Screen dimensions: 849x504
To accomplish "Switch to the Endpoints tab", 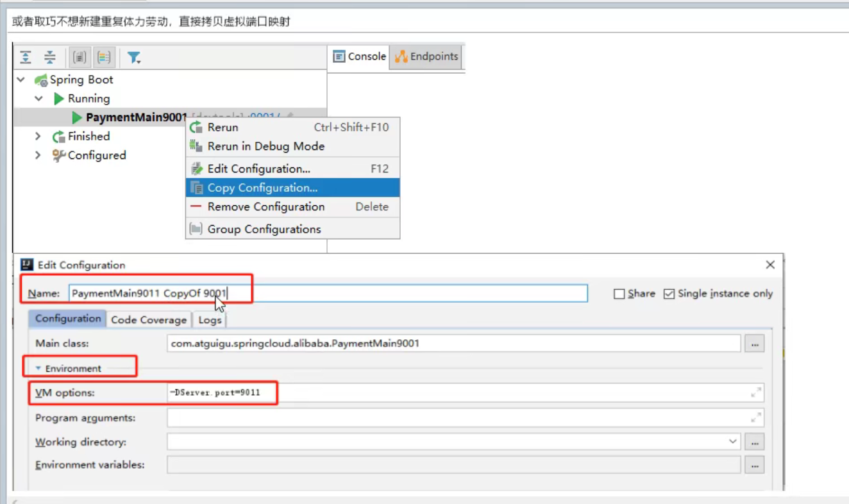I will tap(426, 56).
